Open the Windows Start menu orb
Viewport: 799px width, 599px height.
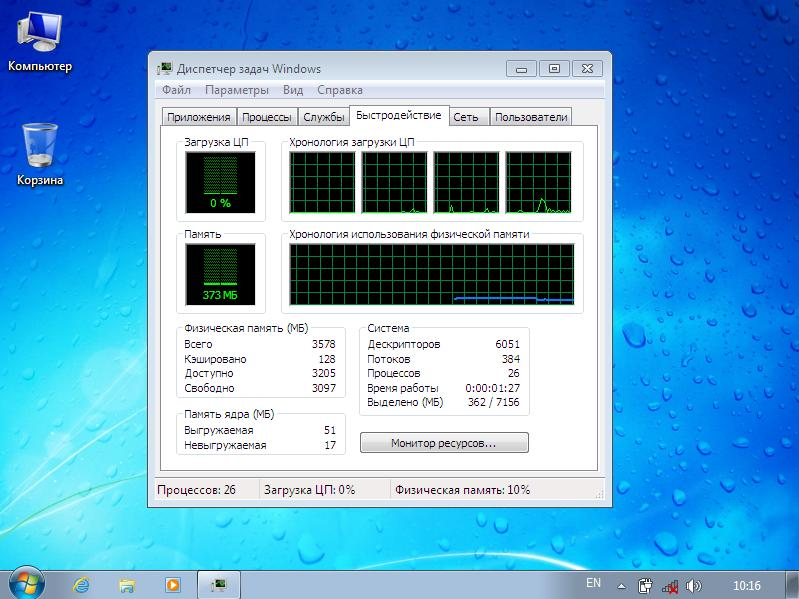26,583
